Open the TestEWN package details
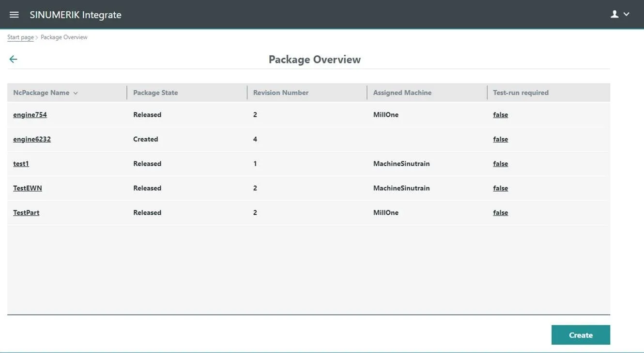Screen dimensions: 644x353 click(x=27, y=188)
